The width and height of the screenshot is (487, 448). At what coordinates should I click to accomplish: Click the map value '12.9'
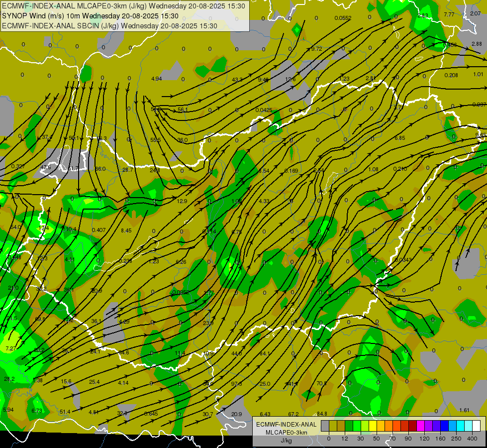click(x=182, y=201)
